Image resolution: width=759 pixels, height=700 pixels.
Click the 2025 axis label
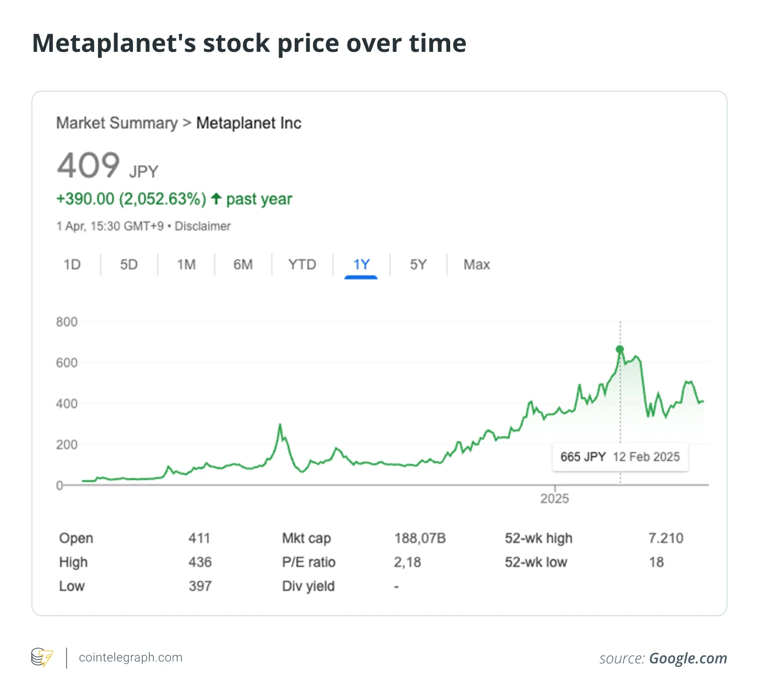click(554, 498)
